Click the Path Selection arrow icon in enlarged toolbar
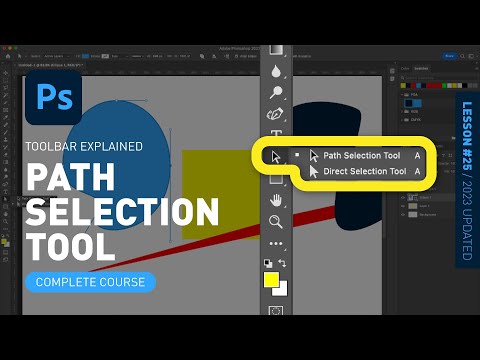This screenshot has width=480, height=360. (276, 157)
